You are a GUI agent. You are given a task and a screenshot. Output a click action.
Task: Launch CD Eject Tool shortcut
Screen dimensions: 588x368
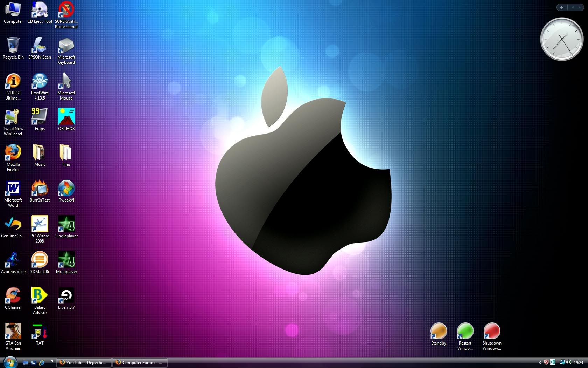(40, 12)
